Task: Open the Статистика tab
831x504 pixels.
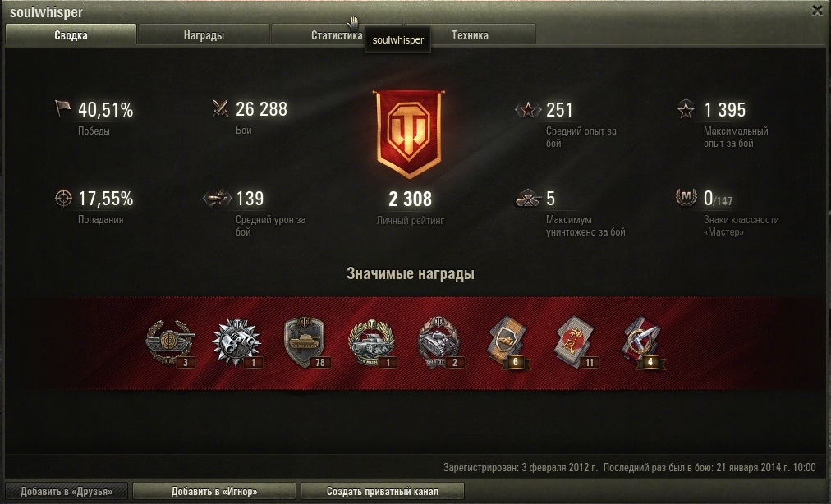Action: (x=337, y=35)
